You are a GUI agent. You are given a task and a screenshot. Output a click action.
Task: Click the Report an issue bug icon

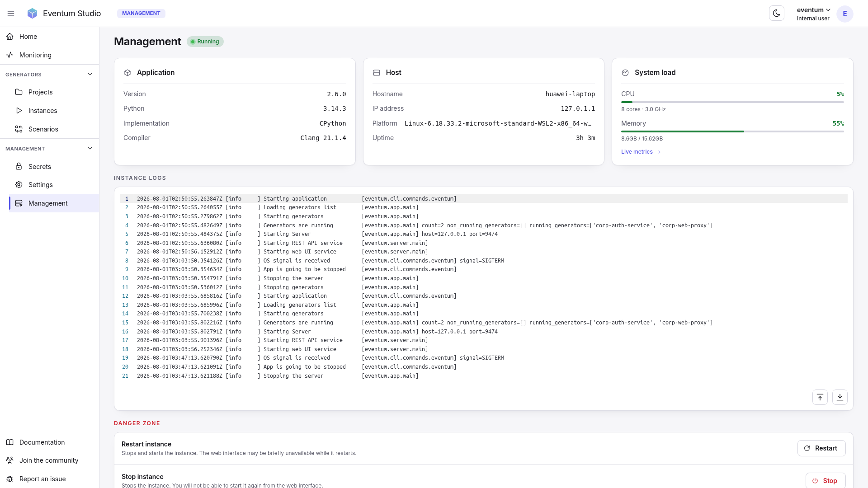pos(10,479)
